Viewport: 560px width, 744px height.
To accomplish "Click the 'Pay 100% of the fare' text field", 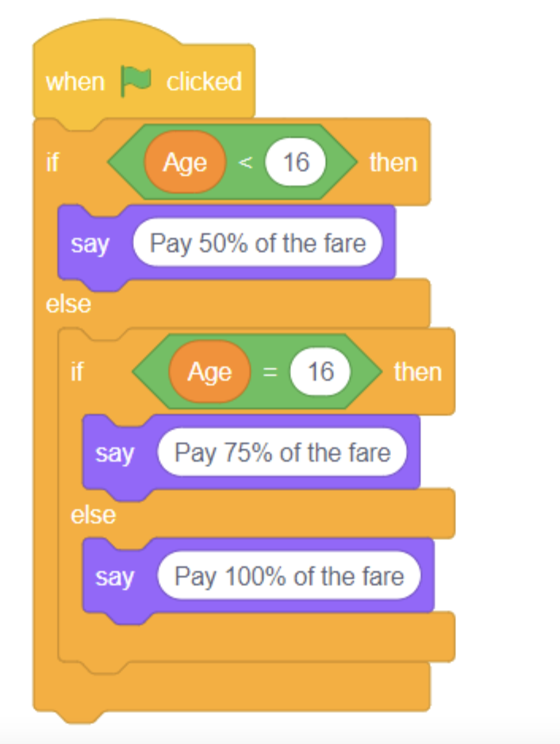I will pyautogui.click(x=289, y=576).
